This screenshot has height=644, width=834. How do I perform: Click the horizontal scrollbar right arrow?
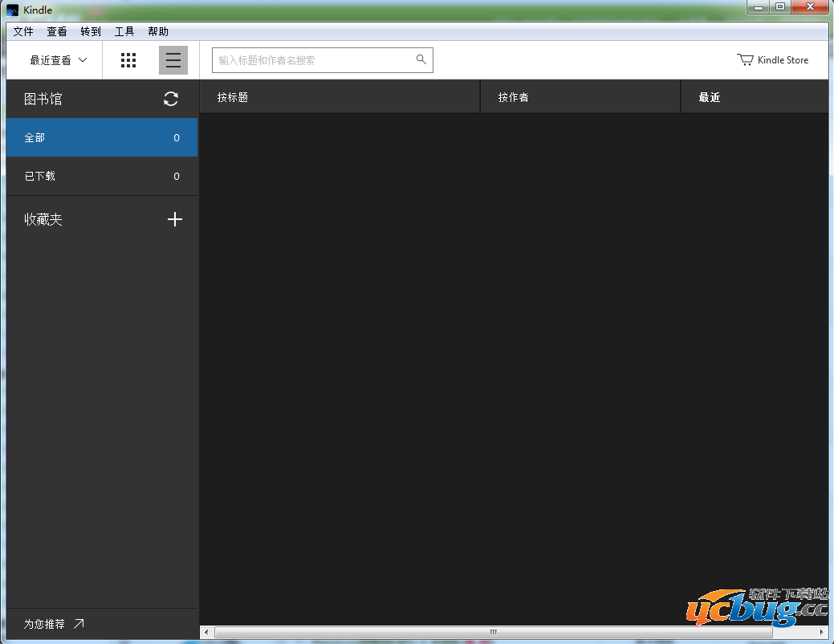pos(821,633)
